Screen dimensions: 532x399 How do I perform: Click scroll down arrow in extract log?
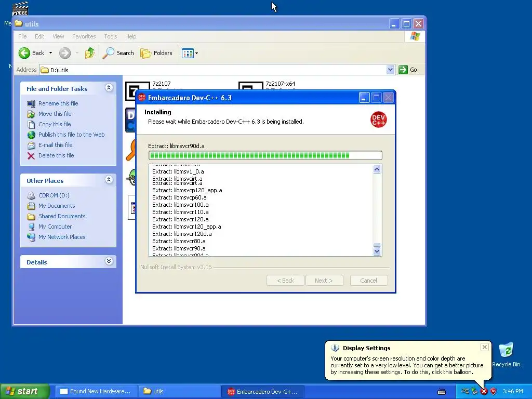click(377, 251)
